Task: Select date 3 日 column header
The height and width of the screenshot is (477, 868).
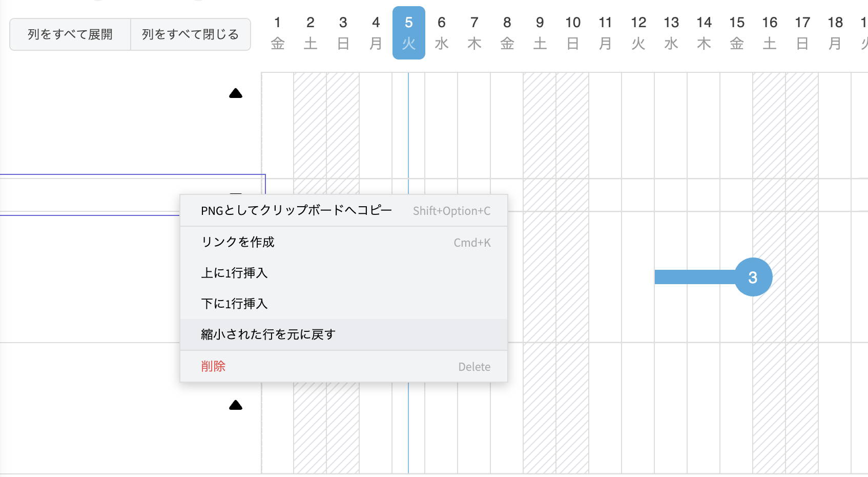Action: click(343, 33)
